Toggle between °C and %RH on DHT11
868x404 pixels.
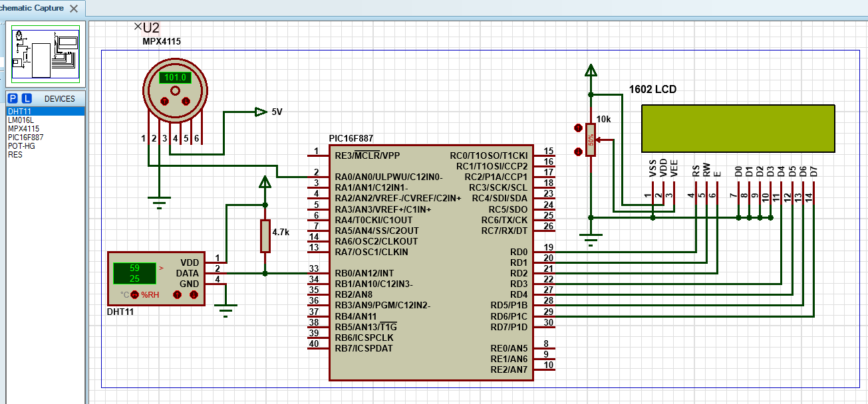[134, 294]
